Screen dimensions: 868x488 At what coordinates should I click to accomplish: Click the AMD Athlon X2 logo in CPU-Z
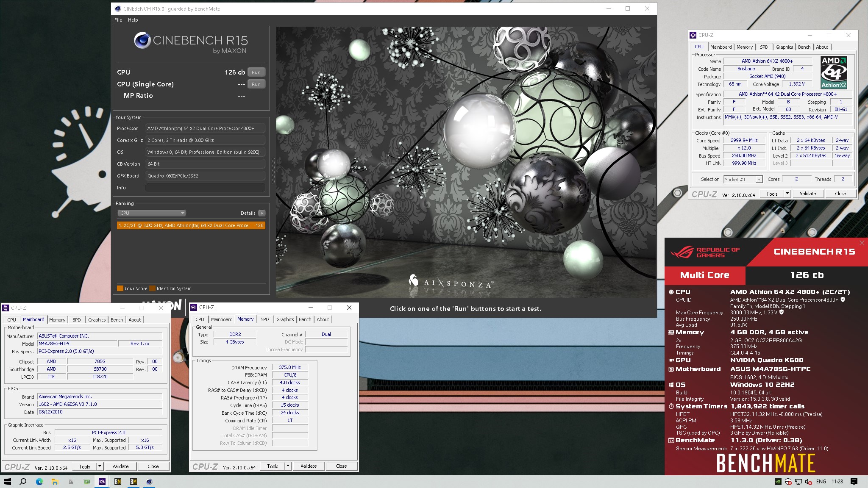834,72
